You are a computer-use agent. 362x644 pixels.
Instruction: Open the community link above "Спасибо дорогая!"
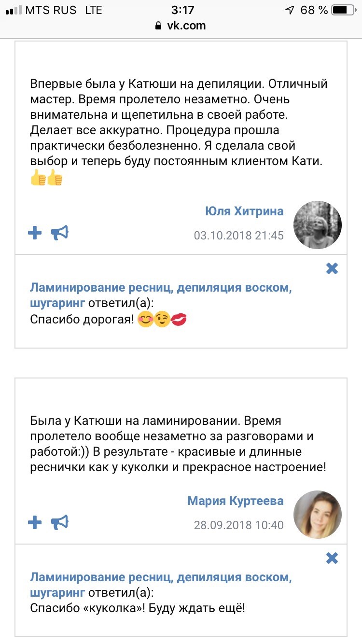161,288
